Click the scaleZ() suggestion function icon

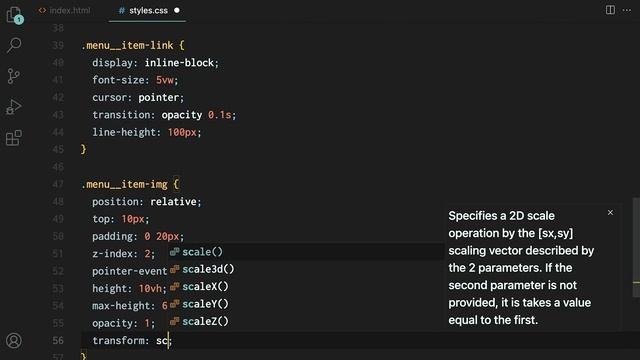(175, 321)
